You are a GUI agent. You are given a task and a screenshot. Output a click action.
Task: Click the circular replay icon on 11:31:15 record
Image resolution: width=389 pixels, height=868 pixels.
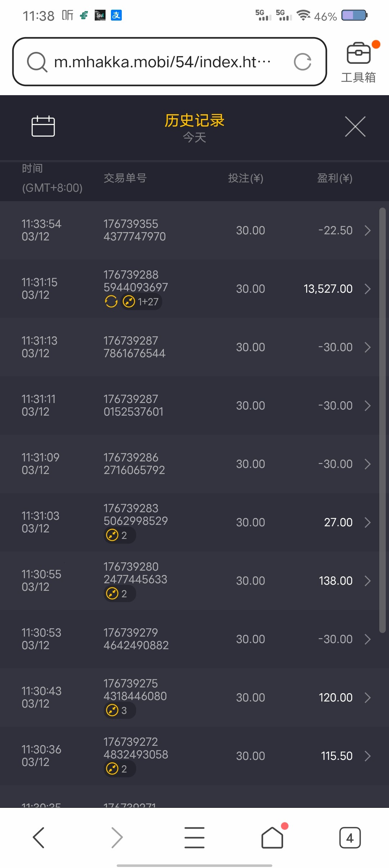pyautogui.click(x=111, y=301)
